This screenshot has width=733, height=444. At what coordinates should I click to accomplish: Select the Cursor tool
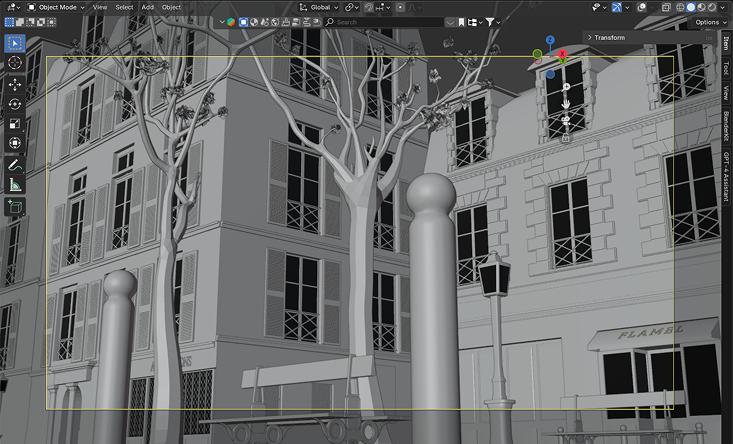click(x=14, y=62)
